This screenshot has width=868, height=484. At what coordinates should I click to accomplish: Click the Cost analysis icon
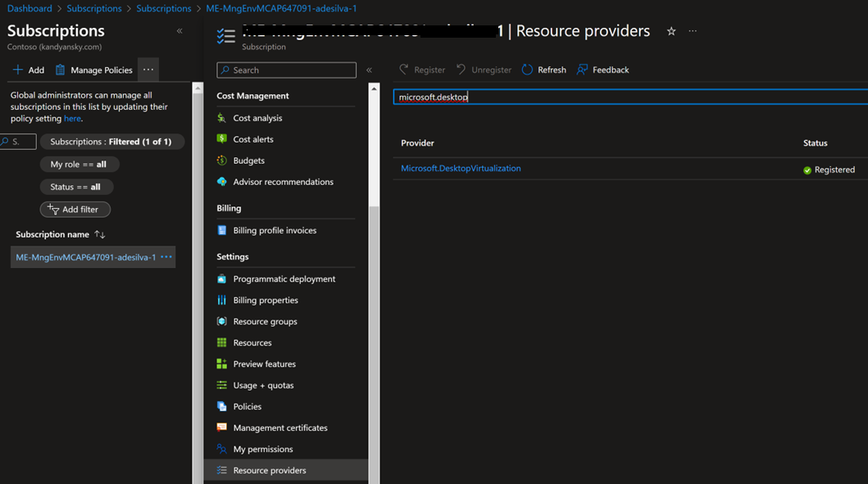[x=221, y=118]
